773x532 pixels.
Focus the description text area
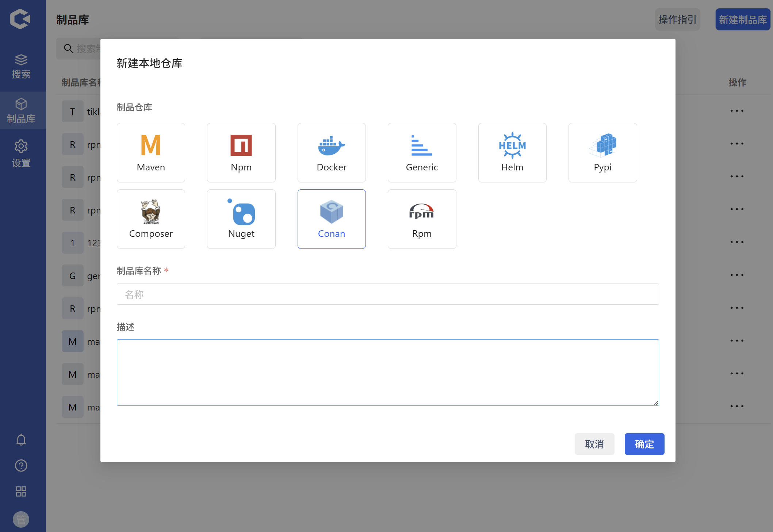pos(387,372)
